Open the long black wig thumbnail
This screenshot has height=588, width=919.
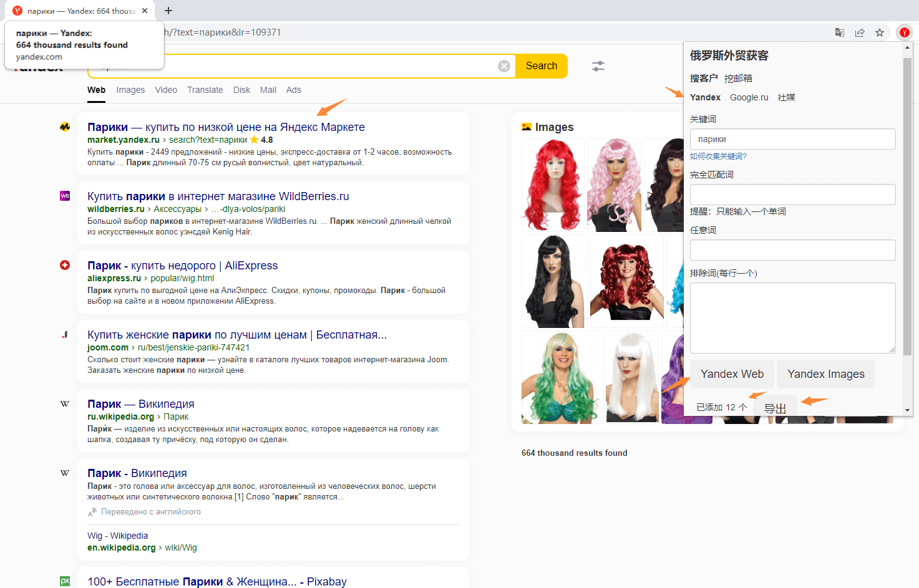tap(554, 281)
